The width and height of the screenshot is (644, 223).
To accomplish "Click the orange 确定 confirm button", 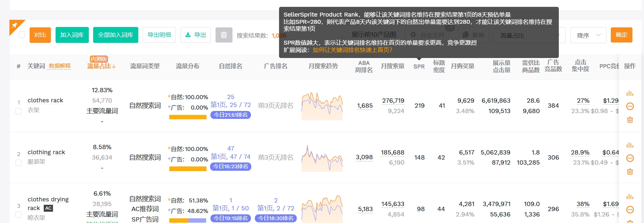I will [621, 35].
